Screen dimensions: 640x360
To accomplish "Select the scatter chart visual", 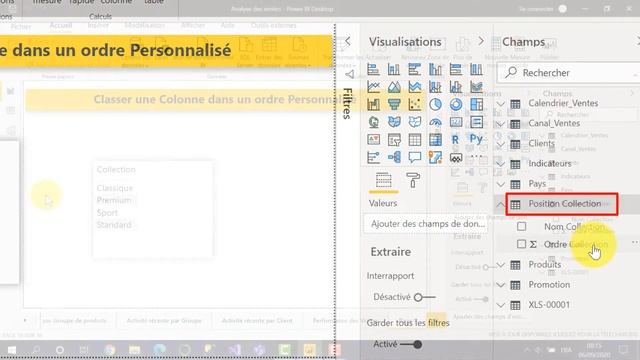I will pos(415,104).
